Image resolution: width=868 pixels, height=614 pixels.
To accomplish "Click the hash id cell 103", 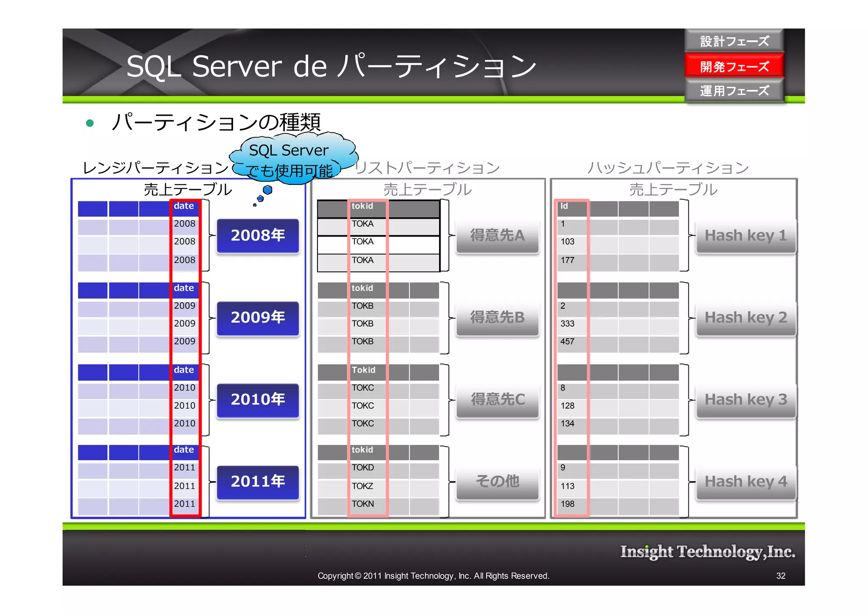I will click(x=572, y=244).
